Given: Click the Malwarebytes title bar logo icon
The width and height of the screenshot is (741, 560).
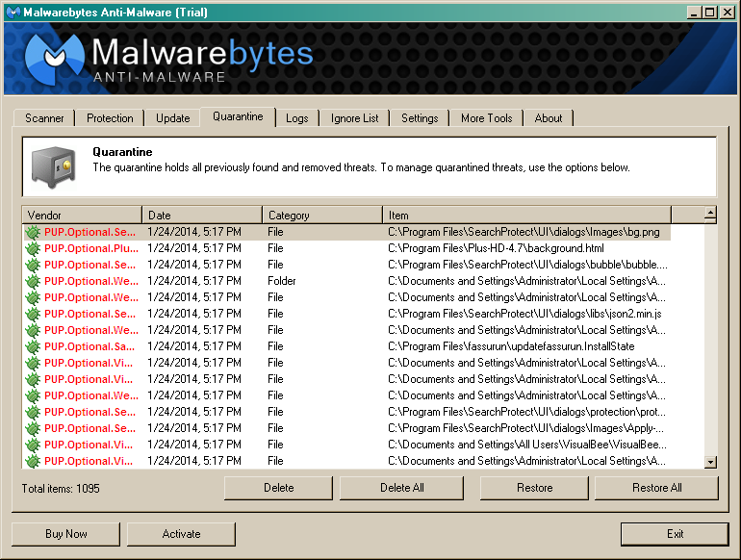Looking at the screenshot, I should (x=13, y=13).
